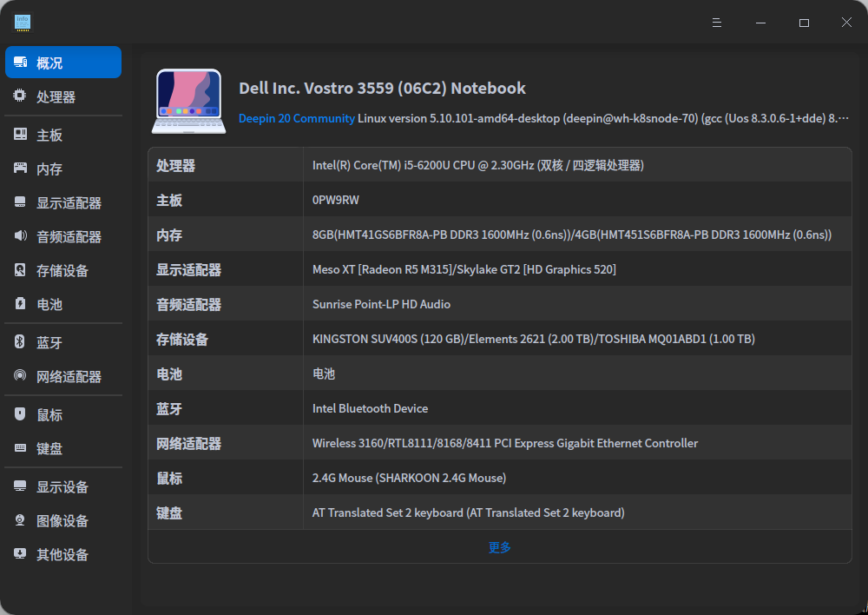Image resolution: width=868 pixels, height=615 pixels.
Task: Click the 电池 battery icon
Action: point(20,304)
